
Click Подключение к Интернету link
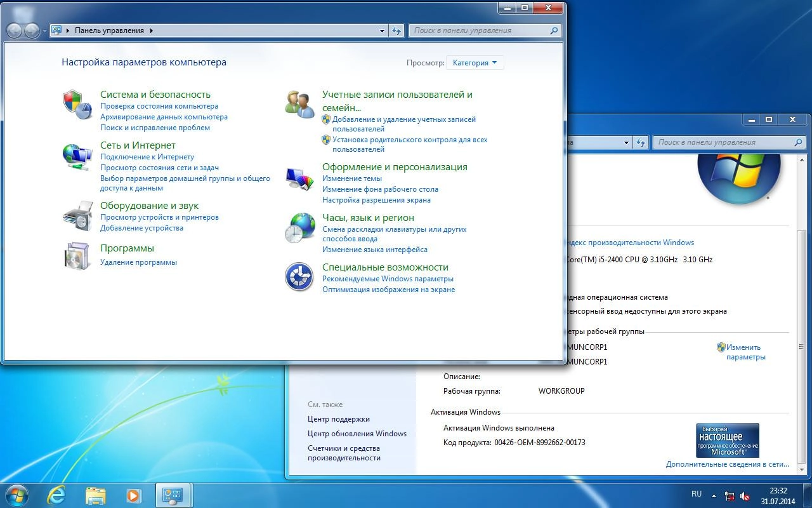(147, 157)
